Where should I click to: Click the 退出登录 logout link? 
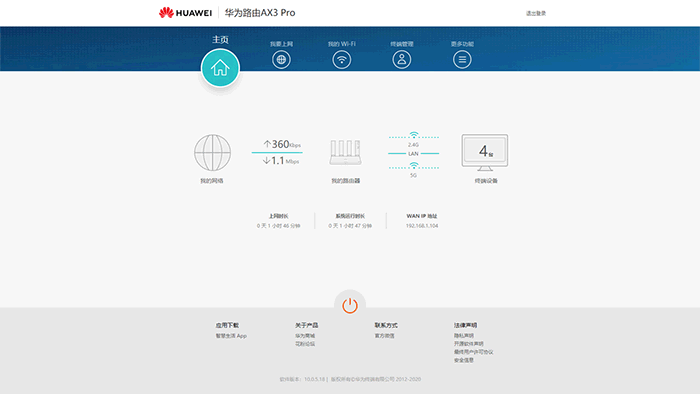[536, 13]
